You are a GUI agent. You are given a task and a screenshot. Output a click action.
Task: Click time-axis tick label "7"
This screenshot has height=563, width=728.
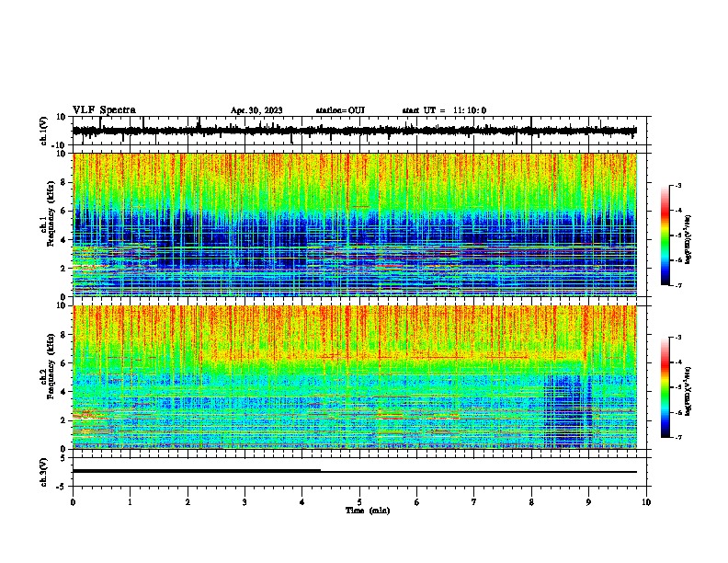474,502
